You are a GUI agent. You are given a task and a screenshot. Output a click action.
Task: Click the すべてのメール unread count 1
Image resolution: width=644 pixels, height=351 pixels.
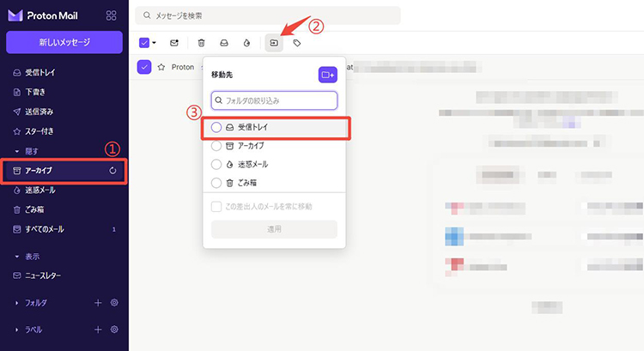pyautogui.click(x=113, y=229)
